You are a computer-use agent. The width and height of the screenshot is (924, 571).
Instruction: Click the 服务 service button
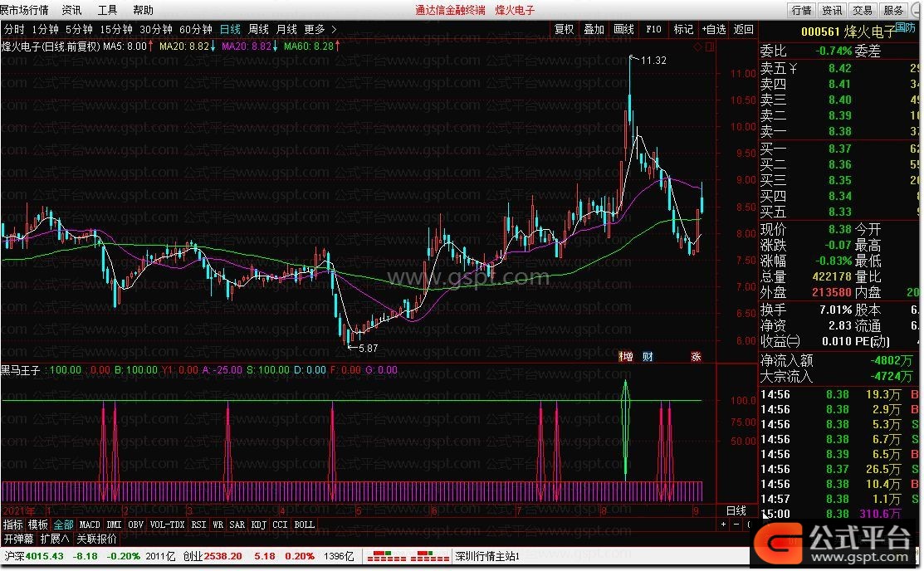(x=893, y=10)
